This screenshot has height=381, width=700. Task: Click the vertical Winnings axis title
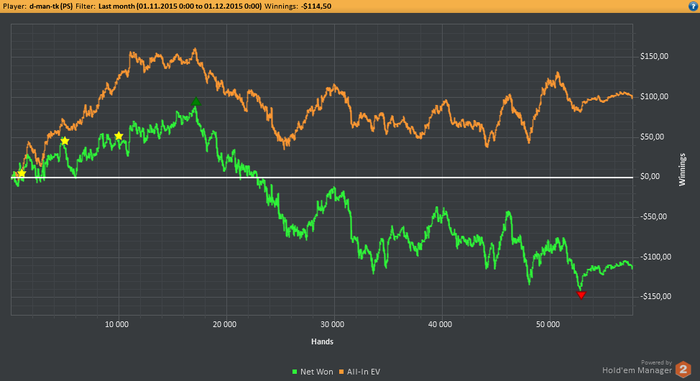click(682, 170)
